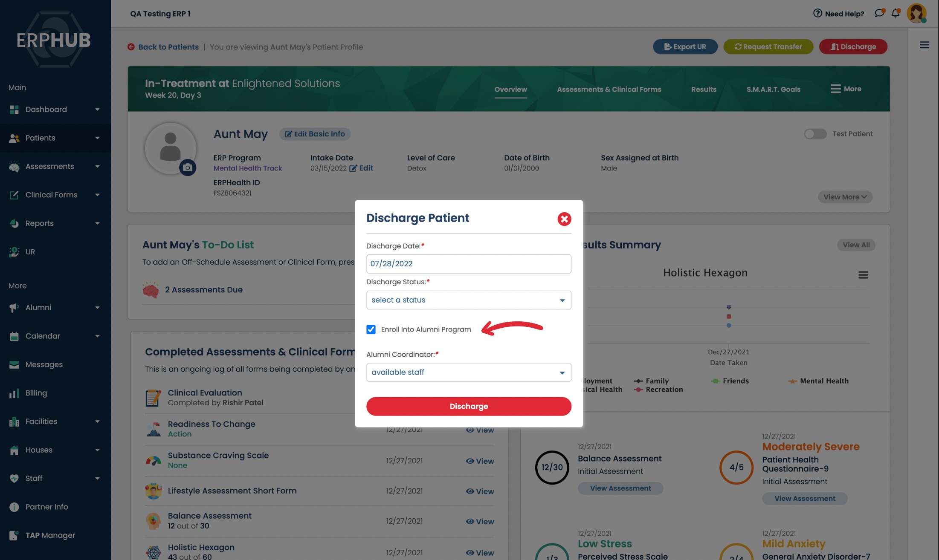
Task: Click the top-right Discharge button
Action: coord(853,47)
